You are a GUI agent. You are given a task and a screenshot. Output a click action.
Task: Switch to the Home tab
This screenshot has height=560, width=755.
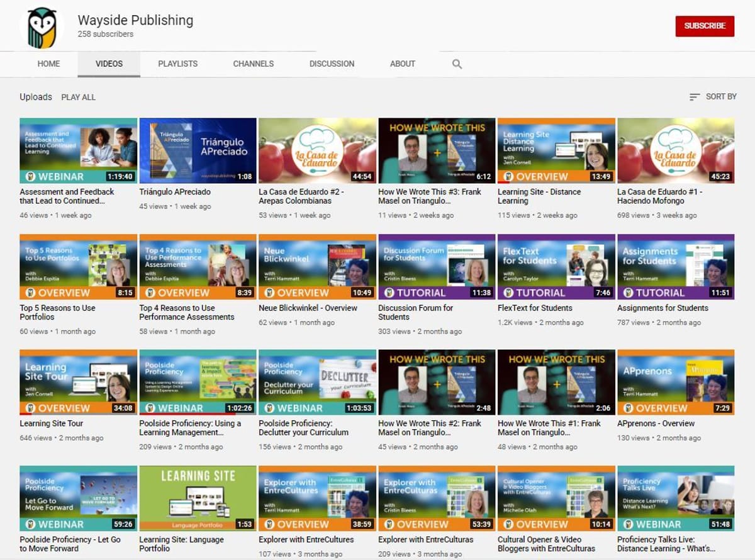click(48, 64)
